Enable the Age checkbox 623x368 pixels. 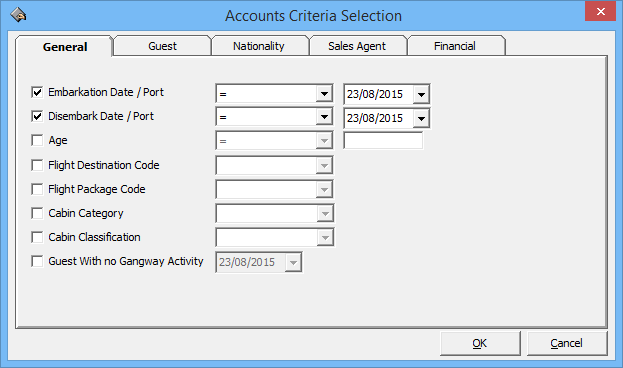pos(37,140)
